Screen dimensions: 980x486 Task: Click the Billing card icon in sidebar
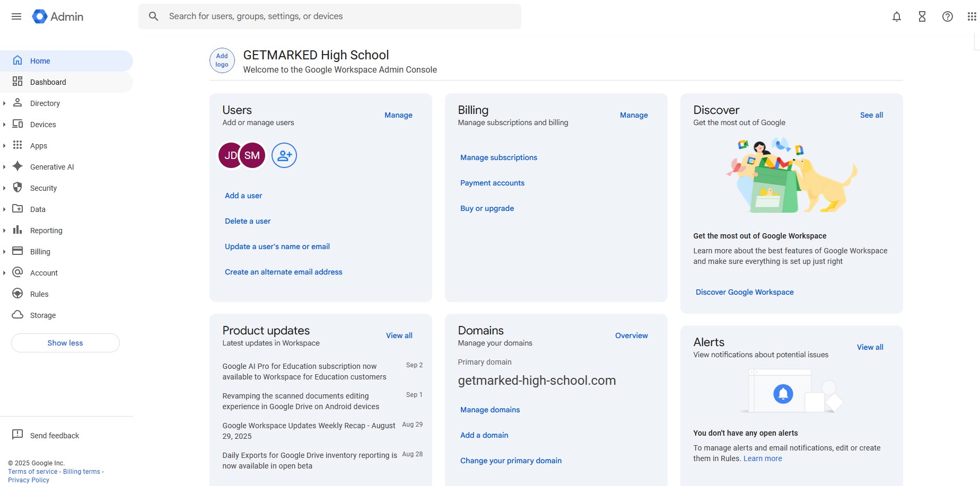17,251
